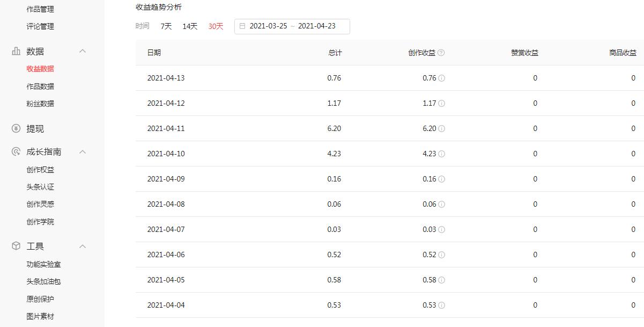Switch to the 14天 time range
644x327 pixels.
pyautogui.click(x=190, y=26)
